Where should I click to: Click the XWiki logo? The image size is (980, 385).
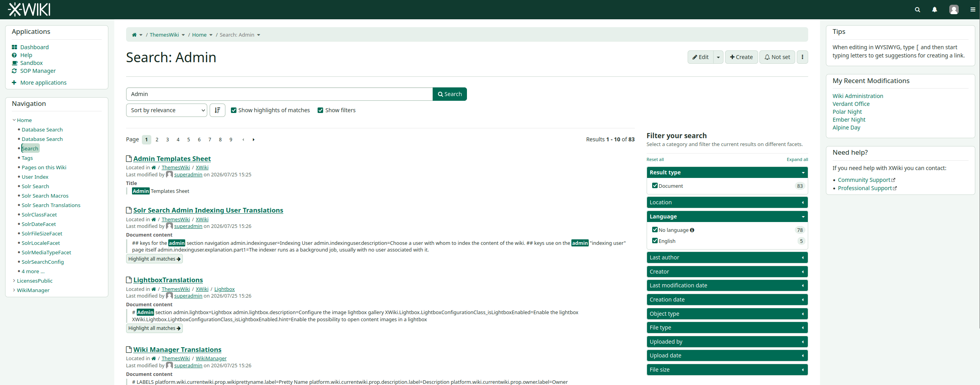pyautogui.click(x=29, y=9)
